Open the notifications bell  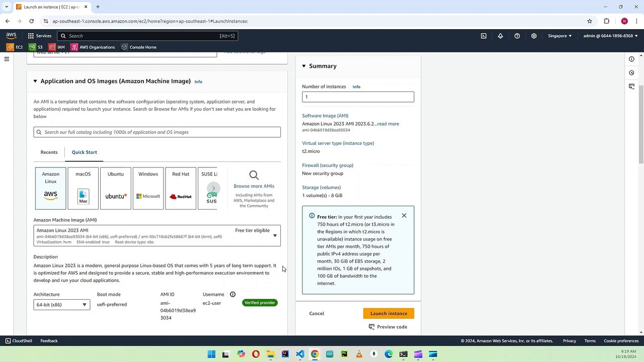(500, 36)
